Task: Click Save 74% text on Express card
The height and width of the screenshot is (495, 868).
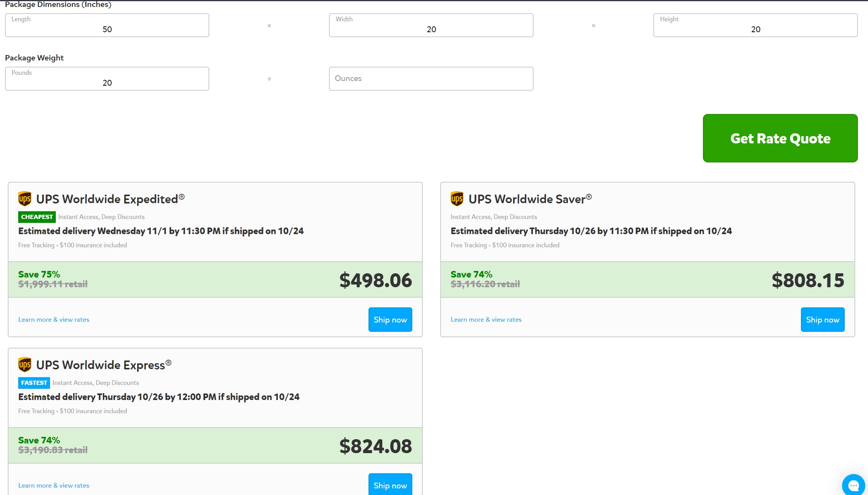Action: point(39,440)
